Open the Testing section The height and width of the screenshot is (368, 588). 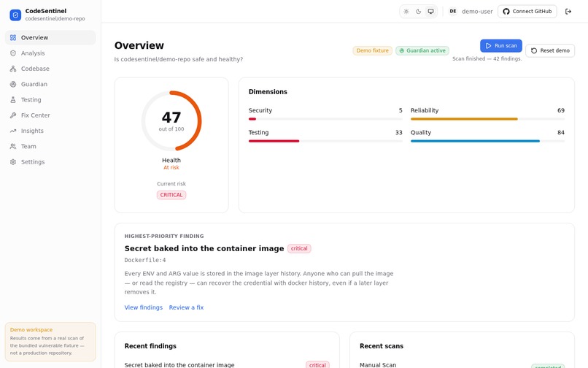tap(50, 100)
